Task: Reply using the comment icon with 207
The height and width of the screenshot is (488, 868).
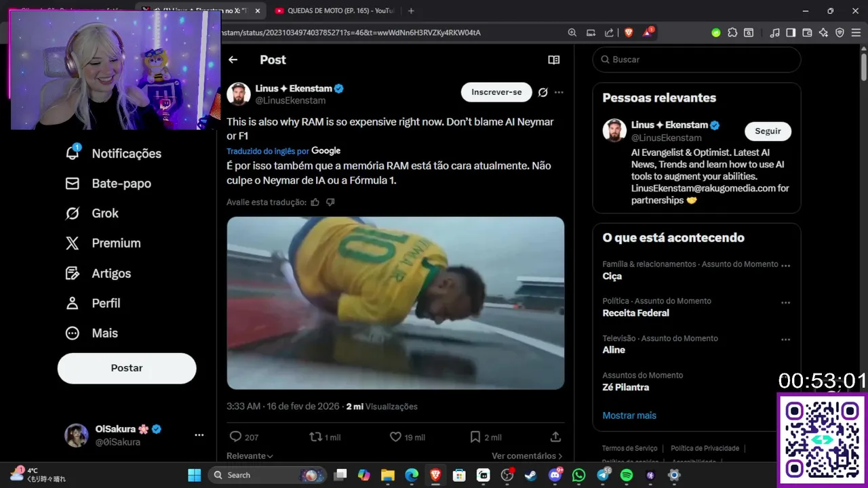Action: [244, 437]
